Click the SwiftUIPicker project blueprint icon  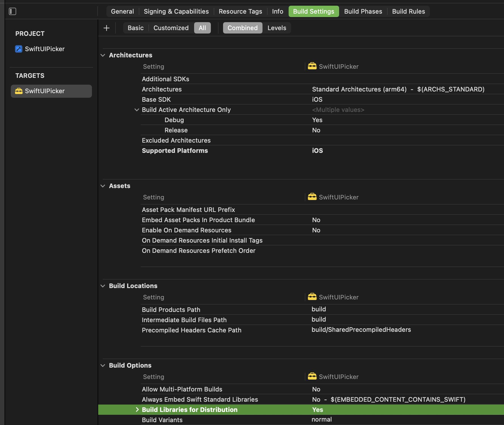19,49
